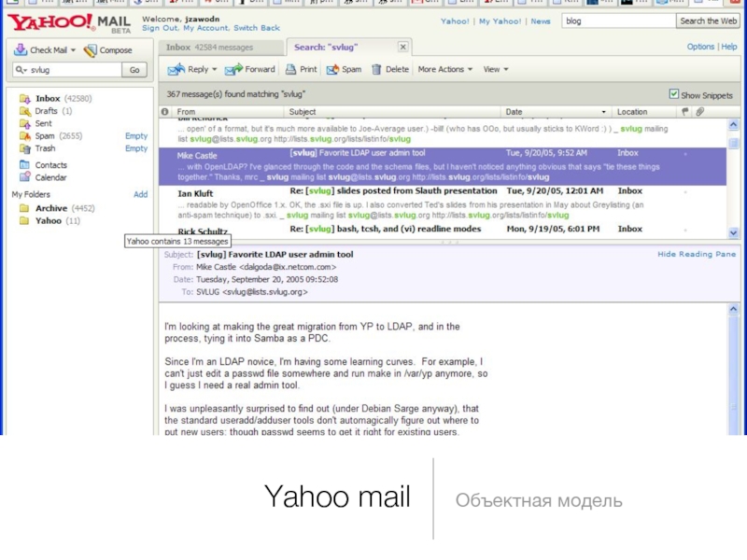Click the Search the Web button

708,21
